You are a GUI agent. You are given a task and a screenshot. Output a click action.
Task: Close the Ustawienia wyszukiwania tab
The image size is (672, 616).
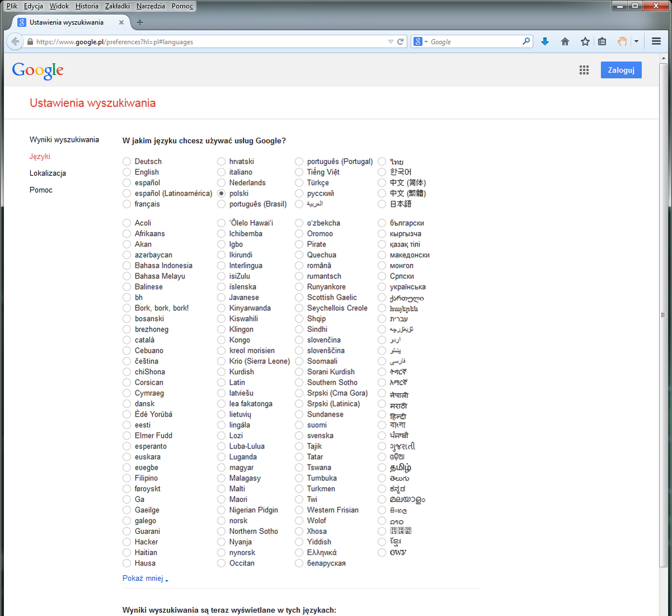click(x=121, y=22)
